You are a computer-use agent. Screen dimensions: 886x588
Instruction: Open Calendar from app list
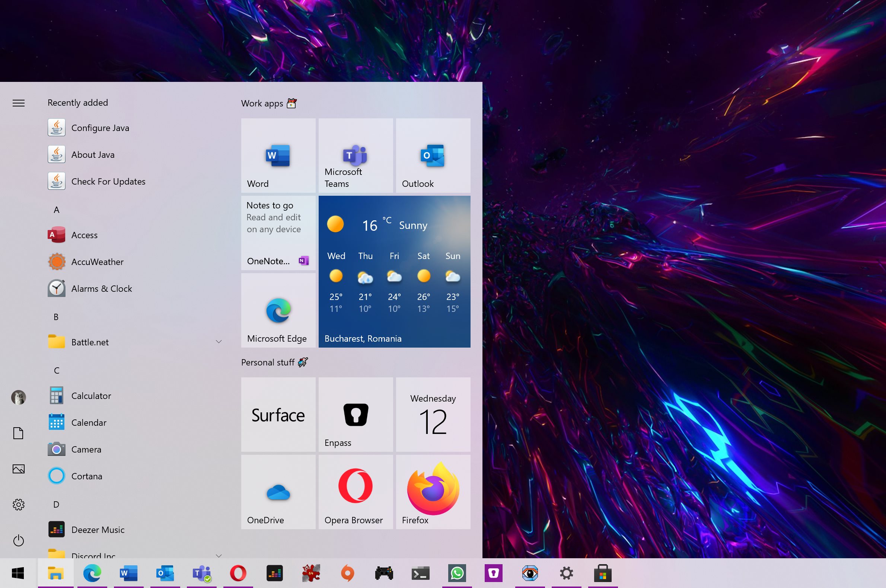[135, 423]
